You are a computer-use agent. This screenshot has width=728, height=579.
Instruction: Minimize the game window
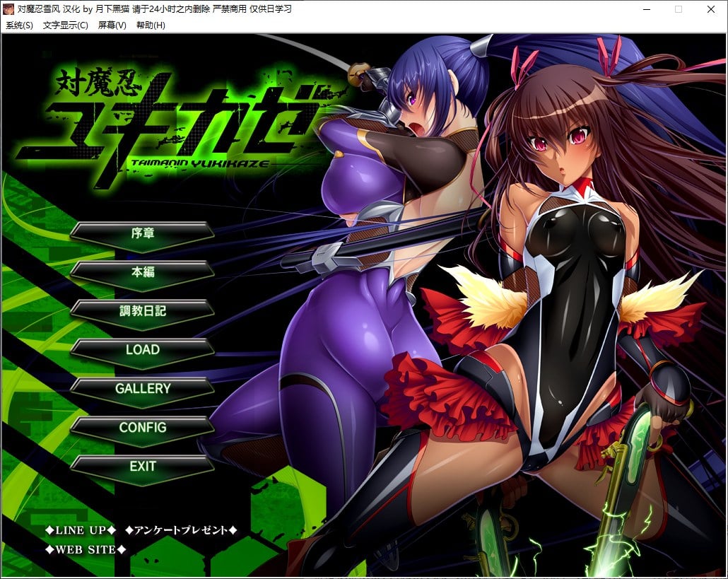click(x=646, y=9)
